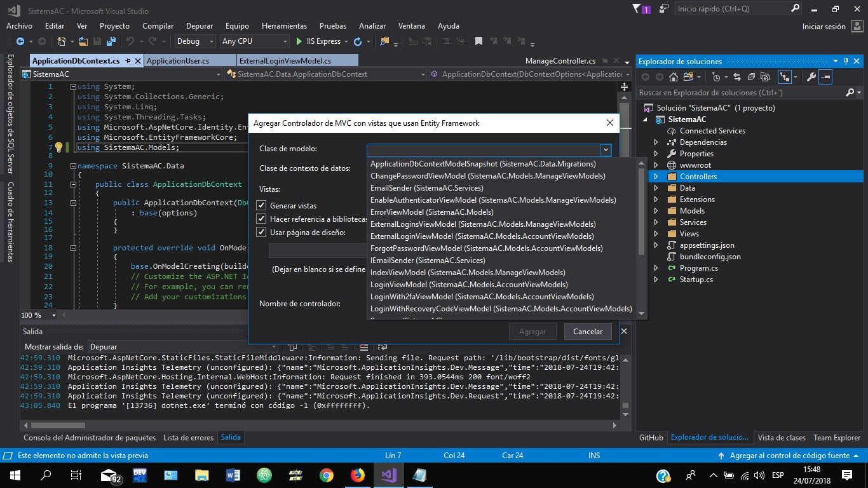Toggle nested files view in Solution Explorer

coord(784,77)
